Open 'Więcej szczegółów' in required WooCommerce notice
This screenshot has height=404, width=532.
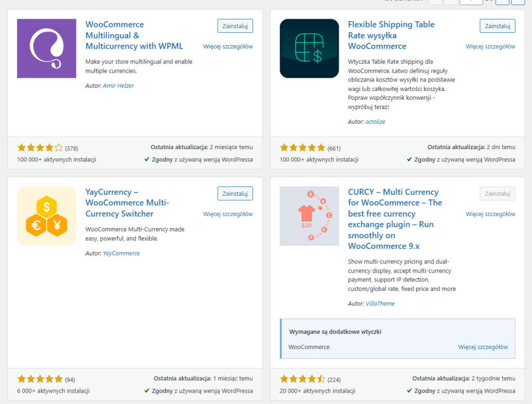tap(483, 347)
